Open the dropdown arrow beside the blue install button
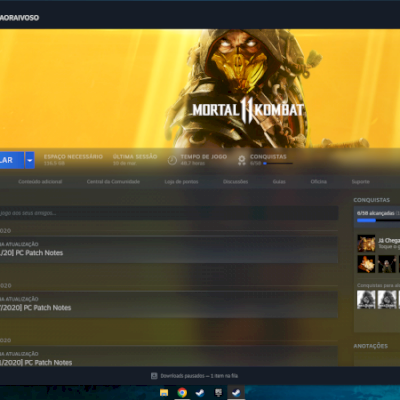The height and width of the screenshot is (400, 400). point(30,160)
